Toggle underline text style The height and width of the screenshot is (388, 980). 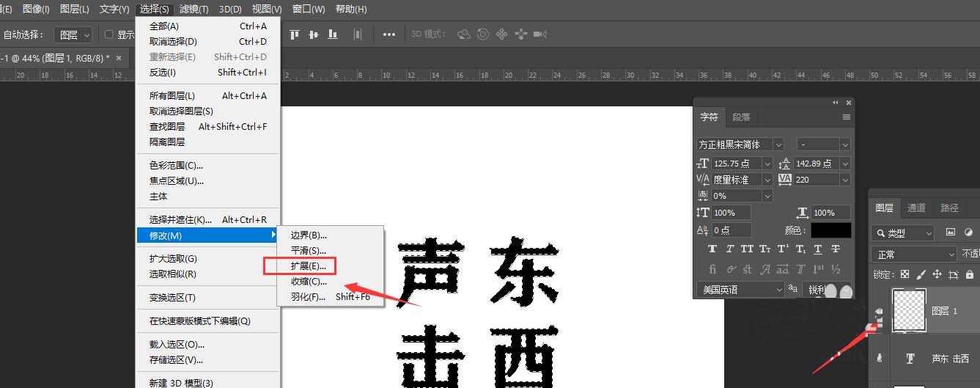[818, 249]
